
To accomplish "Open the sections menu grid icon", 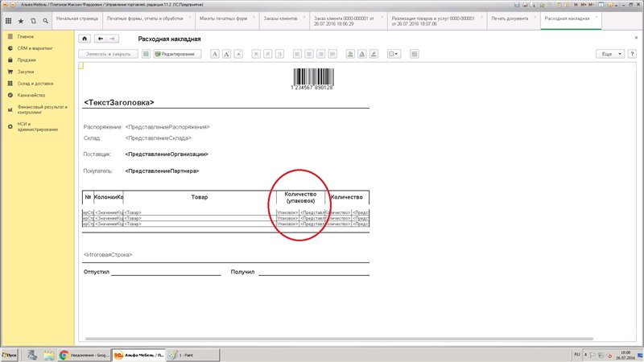I will 8,19.
